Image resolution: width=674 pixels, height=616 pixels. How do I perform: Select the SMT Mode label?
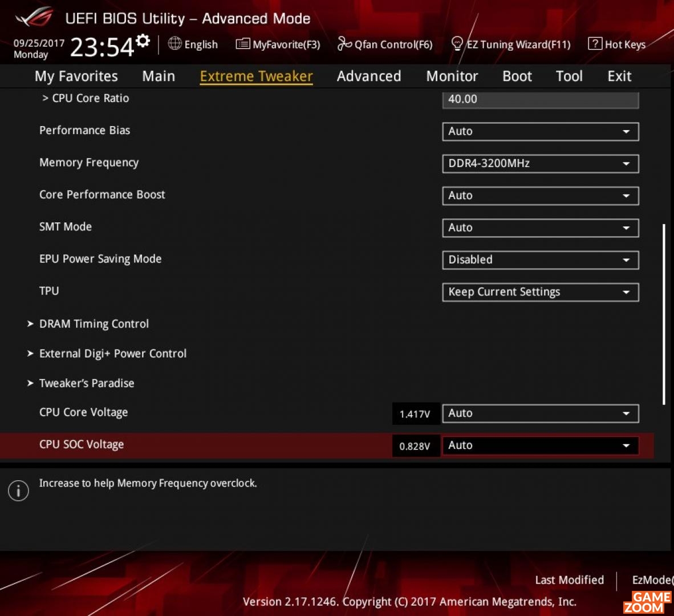[66, 226]
